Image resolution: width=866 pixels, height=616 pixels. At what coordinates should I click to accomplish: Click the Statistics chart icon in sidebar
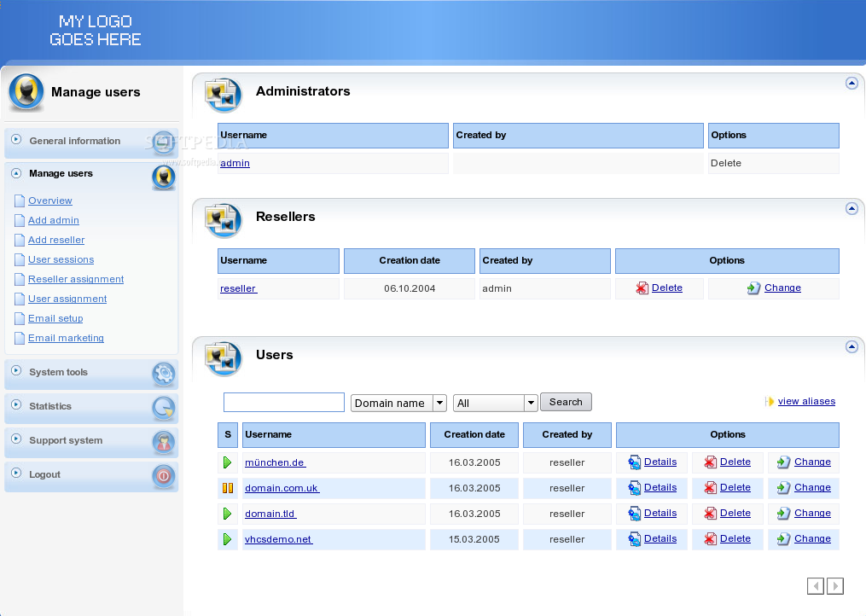[163, 408]
